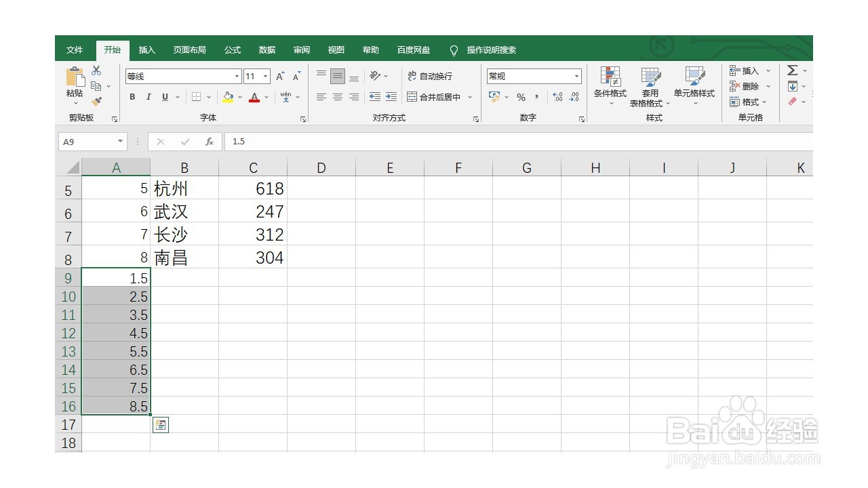868x488 pixels.
Task: Apply comma thousands separator style
Action: 536,97
